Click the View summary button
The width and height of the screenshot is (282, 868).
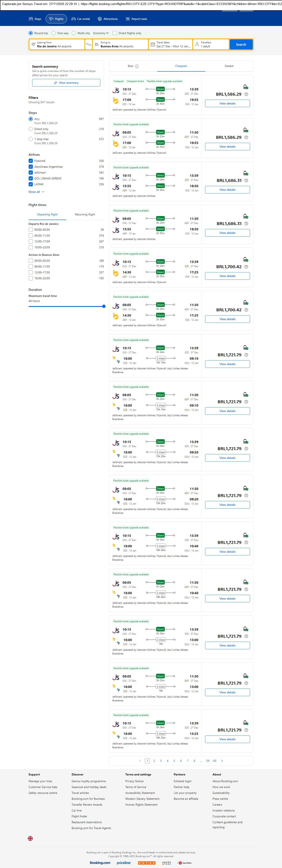tap(66, 83)
